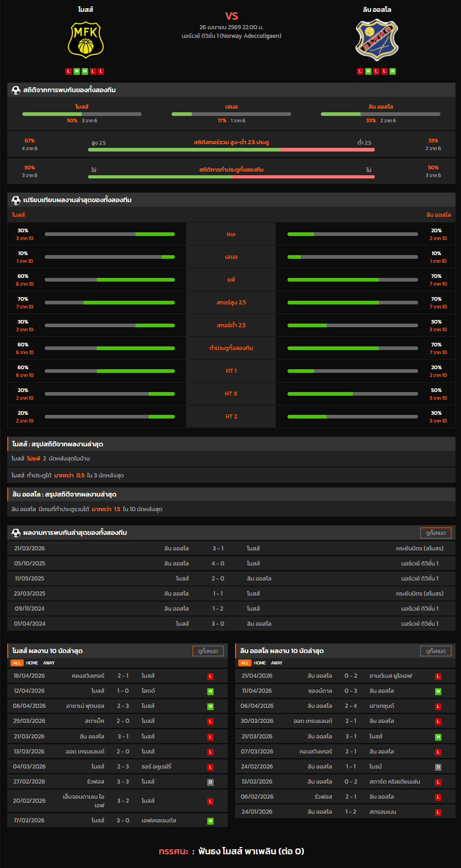
Task: Click the Moss MFK team crest
Action: [x=85, y=41]
